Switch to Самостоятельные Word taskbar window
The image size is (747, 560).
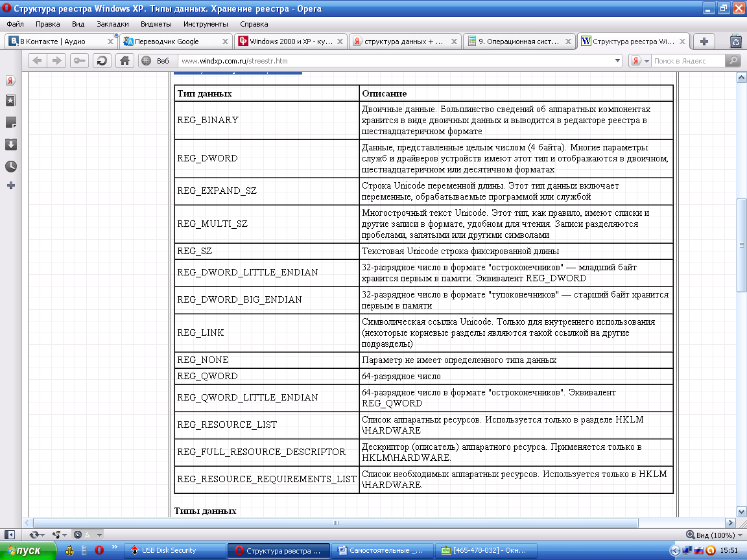382,550
